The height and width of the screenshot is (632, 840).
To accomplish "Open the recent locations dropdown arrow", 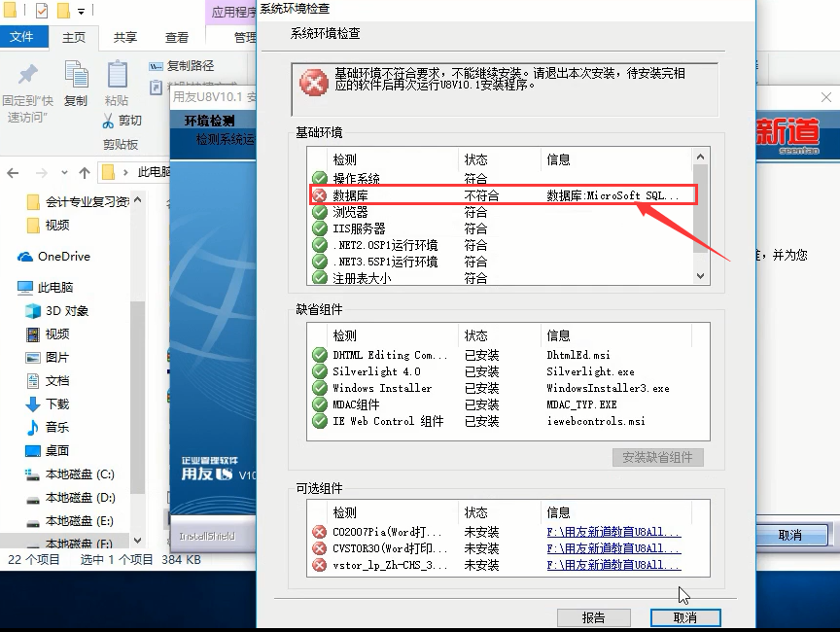I will (x=64, y=172).
